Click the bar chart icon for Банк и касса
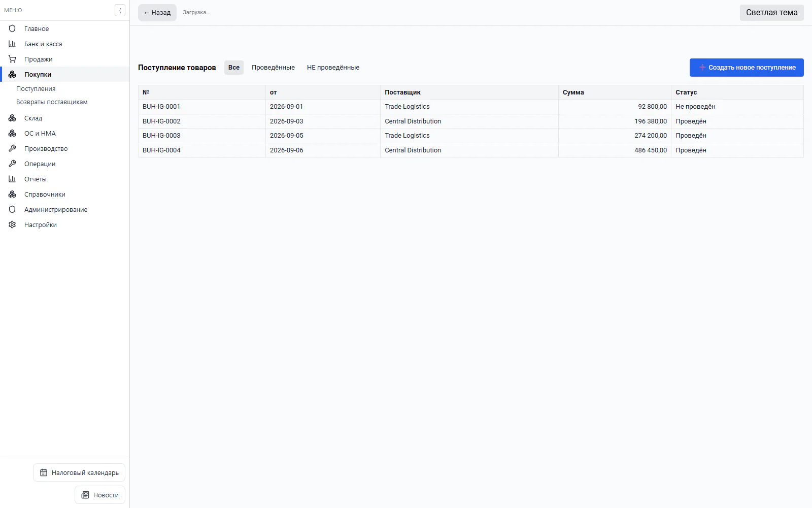Image resolution: width=812 pixels, height=508 pixels. click(12, 44)
